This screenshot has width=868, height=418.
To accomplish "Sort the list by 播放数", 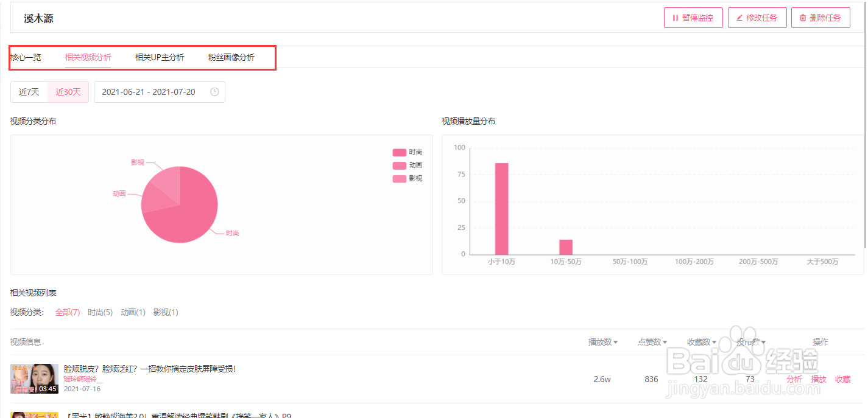I will pyautogui.click(x=603, y=342).
